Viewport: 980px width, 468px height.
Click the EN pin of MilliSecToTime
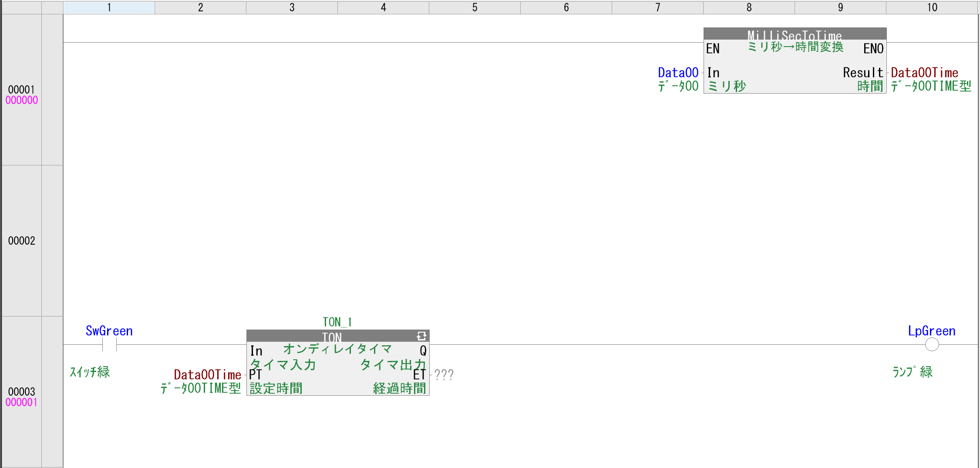click(x=713, y=48)
